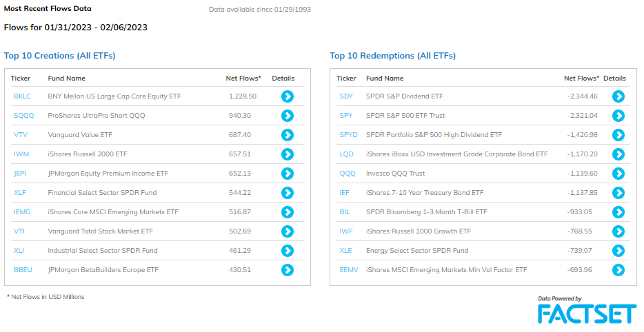Open the SQQQ ticker link
The image size is (644, 332).
24,116
